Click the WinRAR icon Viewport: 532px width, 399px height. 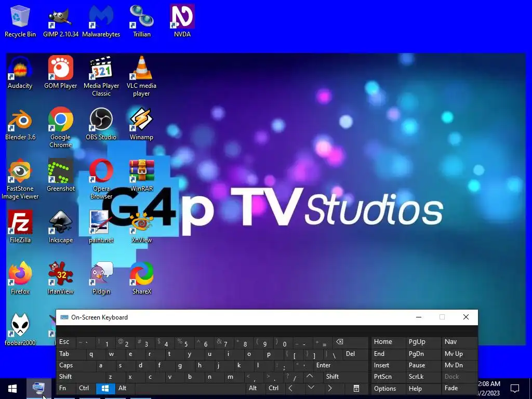tap(141, 176)
